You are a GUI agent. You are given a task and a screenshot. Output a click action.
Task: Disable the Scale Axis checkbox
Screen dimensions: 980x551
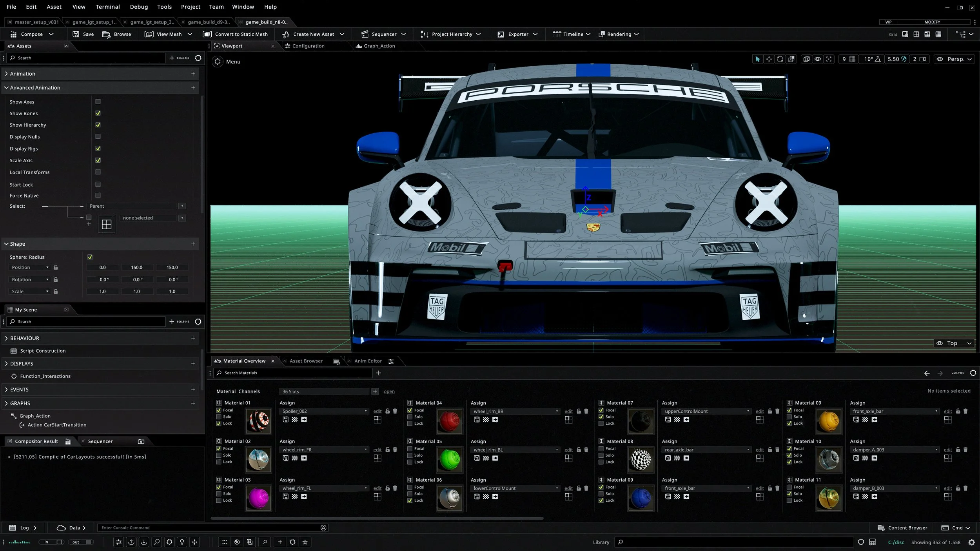point(98,160)
